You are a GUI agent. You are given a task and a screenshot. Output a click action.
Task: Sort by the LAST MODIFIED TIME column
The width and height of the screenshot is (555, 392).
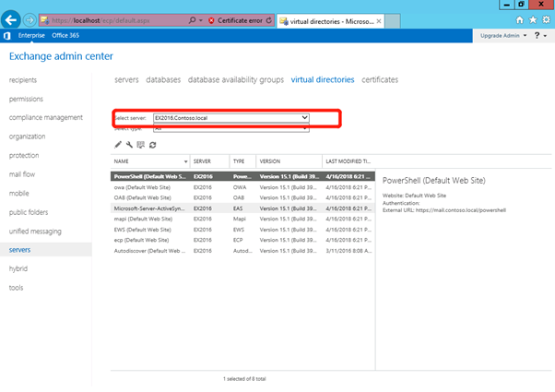(348, 161)
